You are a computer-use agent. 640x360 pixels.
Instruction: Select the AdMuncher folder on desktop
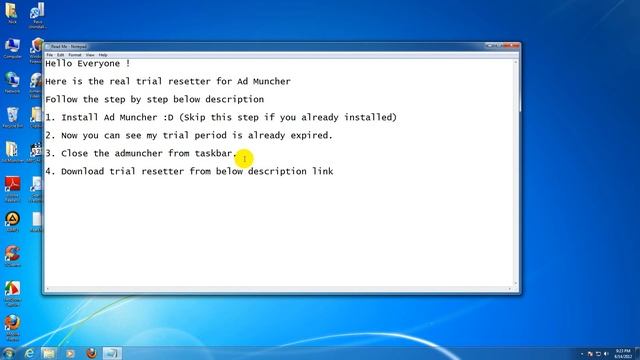coord(12,152)
